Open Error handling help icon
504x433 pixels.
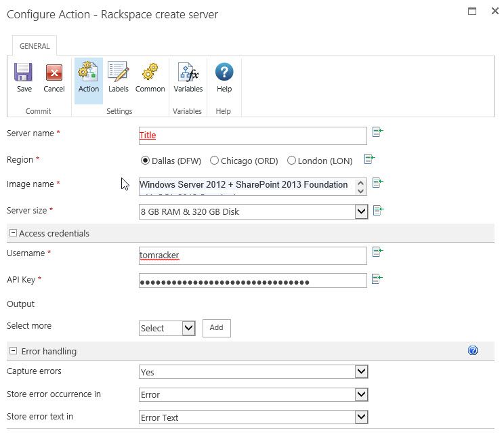473,350
